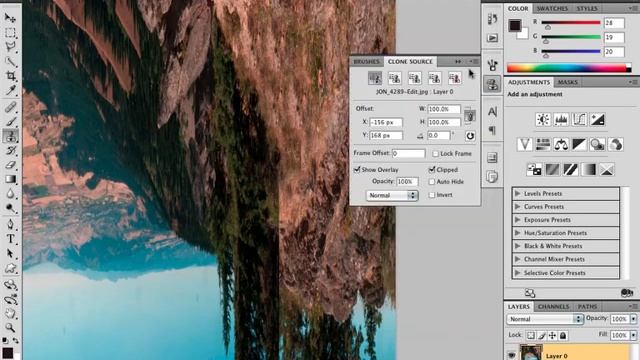Toggle lock image pixels

click(542, 336)
